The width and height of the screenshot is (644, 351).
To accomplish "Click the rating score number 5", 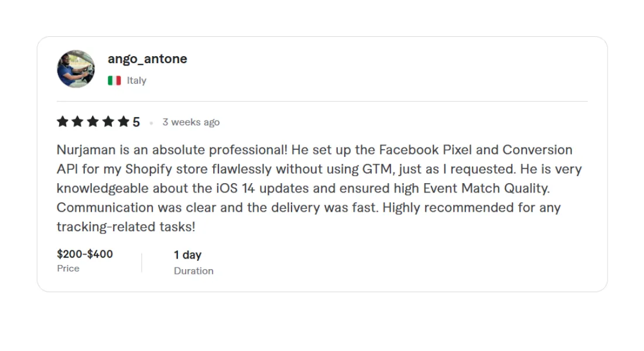I will 136,122.
